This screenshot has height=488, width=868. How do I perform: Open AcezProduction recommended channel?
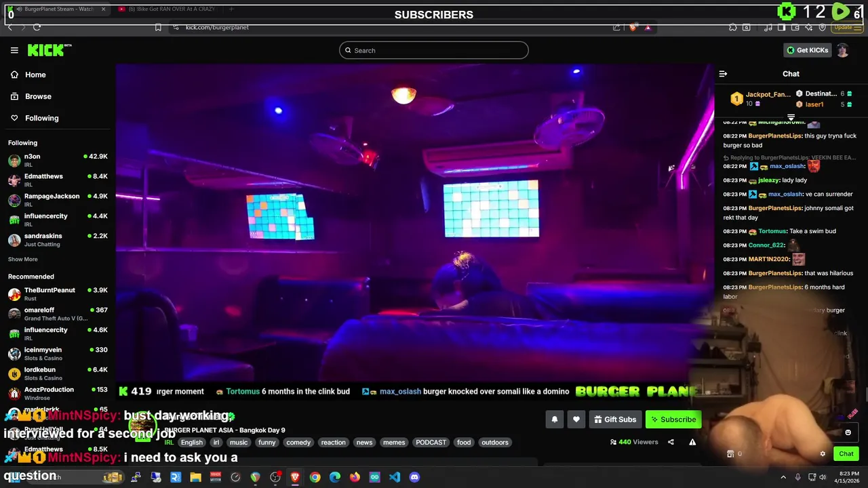[x=58, y=393]
